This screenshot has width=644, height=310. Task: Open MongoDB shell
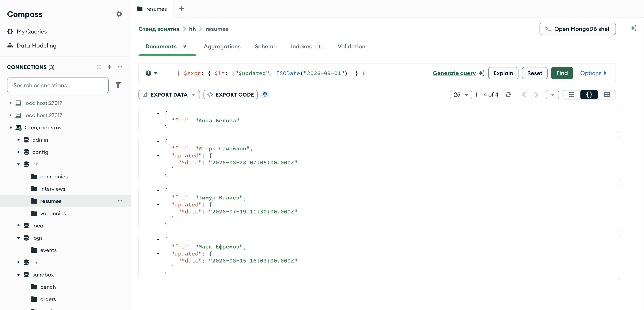tap(577, 29)
